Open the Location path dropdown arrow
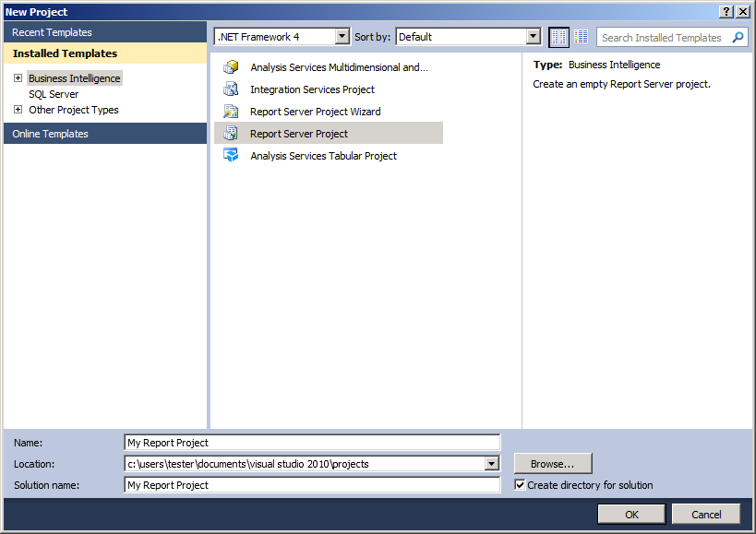 coord(492,464)
